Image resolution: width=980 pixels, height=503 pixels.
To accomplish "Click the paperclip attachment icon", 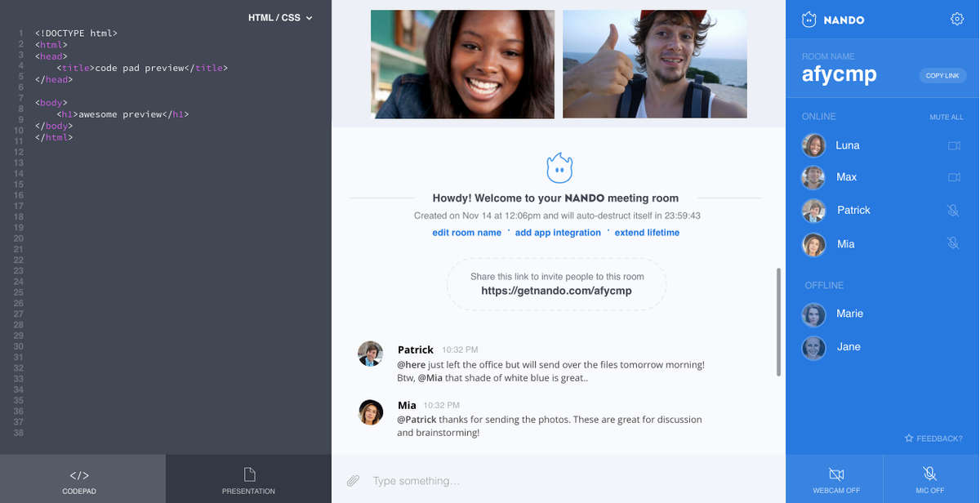I will tap(353, 481).
